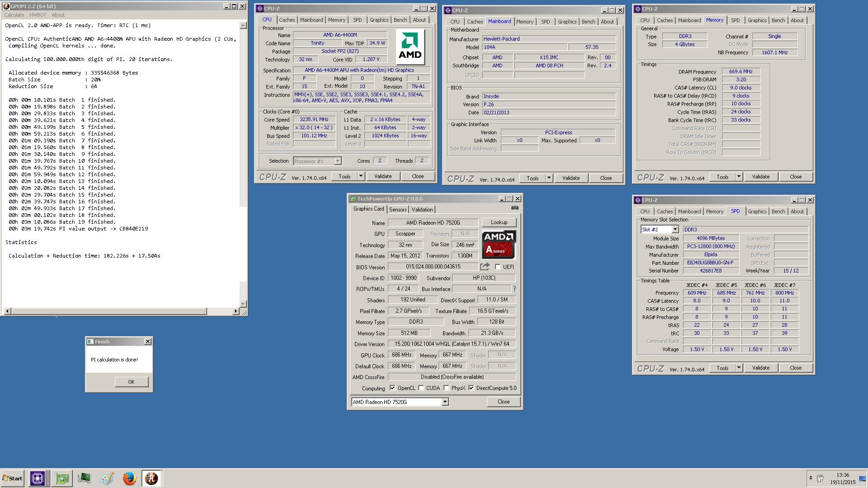The width and height of the screenshot is (868, 488).
Task: Expand Tools dropdown arrow in CPU-Z SPD window
Action: pyautogui.click(x=739, y=368)
